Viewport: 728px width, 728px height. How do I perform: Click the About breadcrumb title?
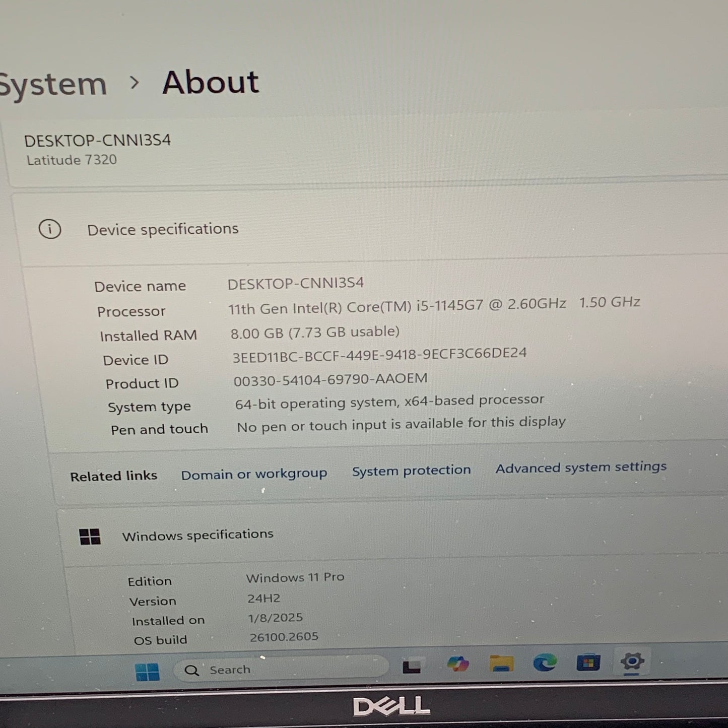tap(211, 82)
